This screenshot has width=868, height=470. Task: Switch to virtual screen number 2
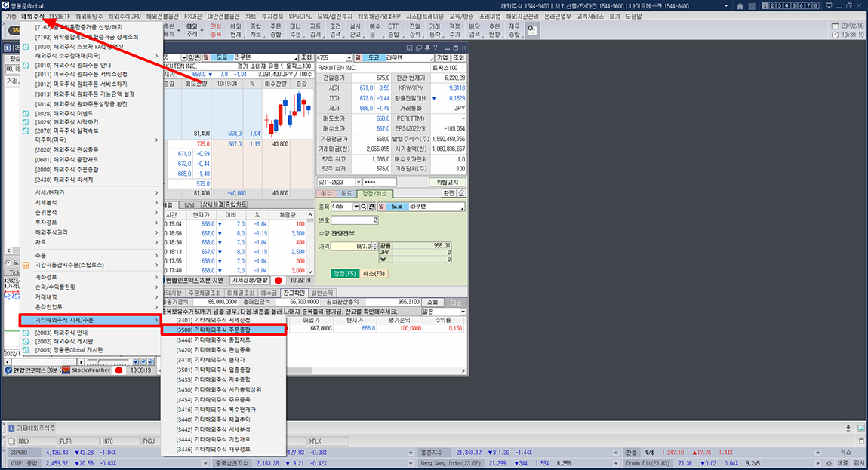772,5
